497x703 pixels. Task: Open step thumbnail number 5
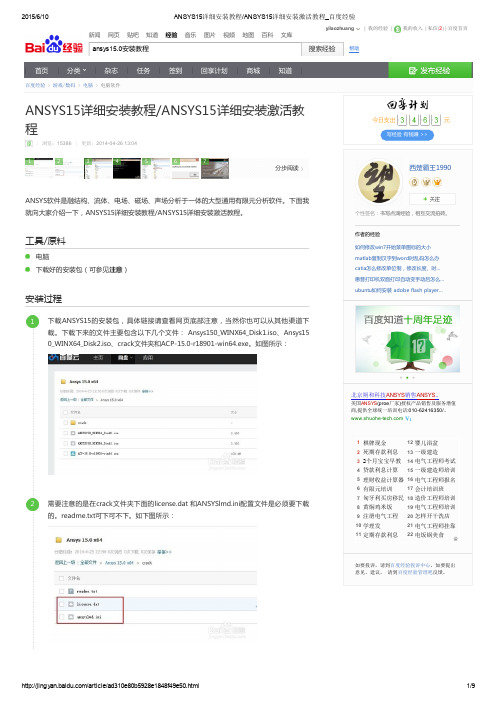[156, 168]
